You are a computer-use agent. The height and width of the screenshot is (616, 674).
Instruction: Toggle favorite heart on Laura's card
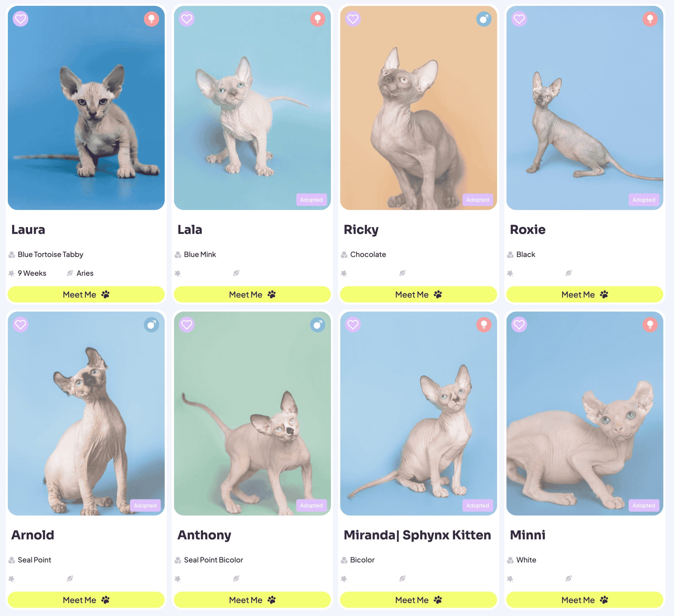20,19
